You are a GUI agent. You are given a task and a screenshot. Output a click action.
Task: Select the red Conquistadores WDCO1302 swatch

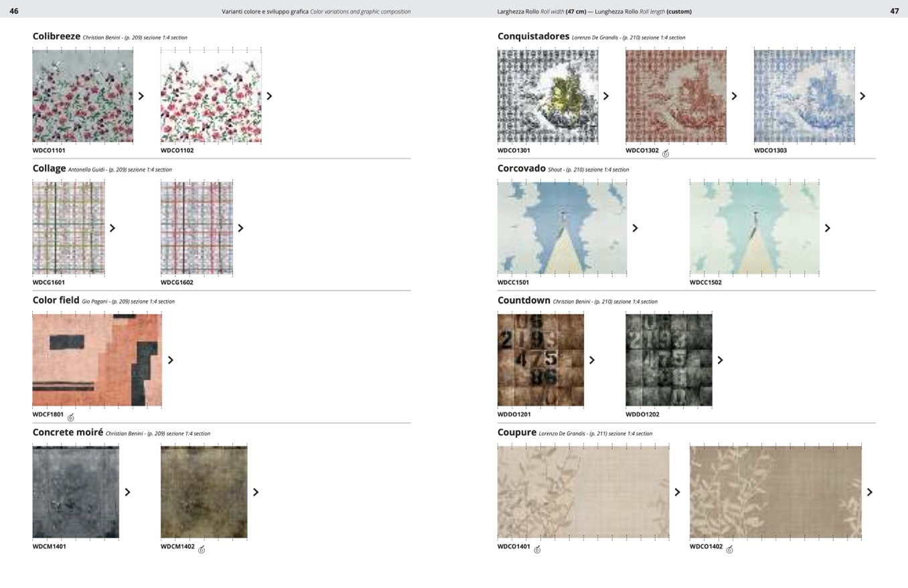click(676, 96)
